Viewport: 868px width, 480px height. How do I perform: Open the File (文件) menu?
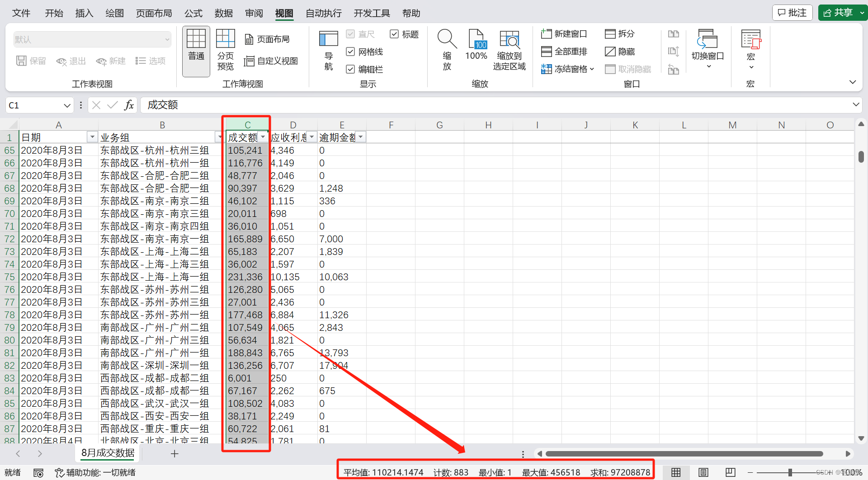(x=21, y=13)
